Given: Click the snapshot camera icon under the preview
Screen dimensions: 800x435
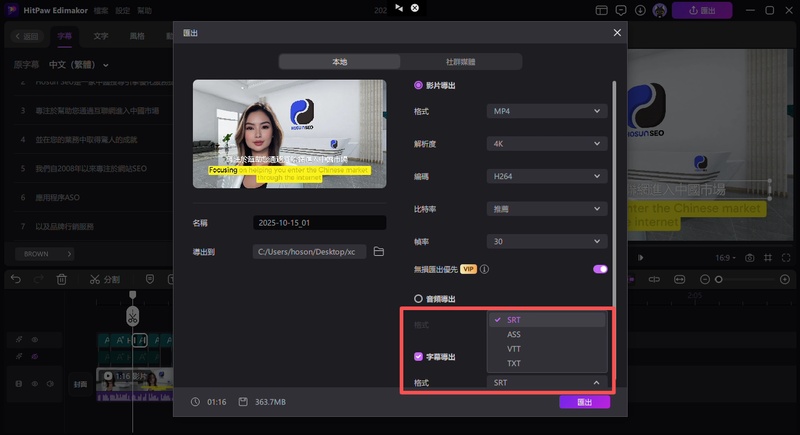Looking at the screenshot, I should pyautogui.click(x=749, y=258).
